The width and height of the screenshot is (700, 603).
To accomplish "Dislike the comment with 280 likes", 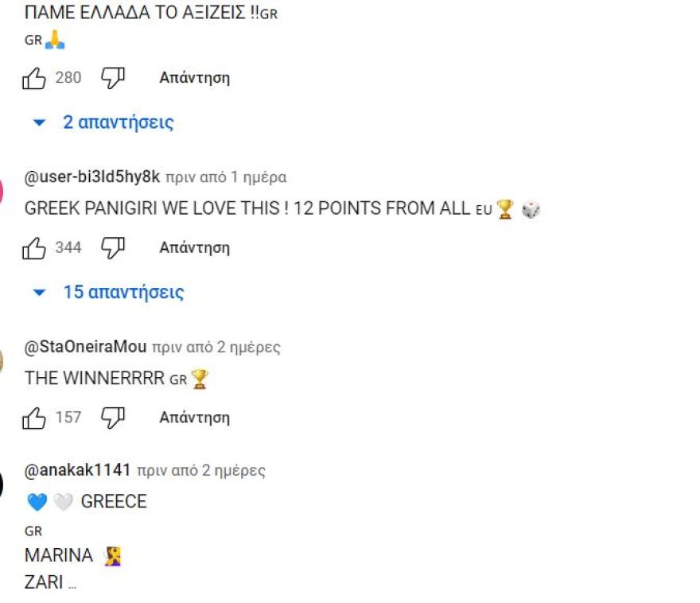I will coord(112,78).
